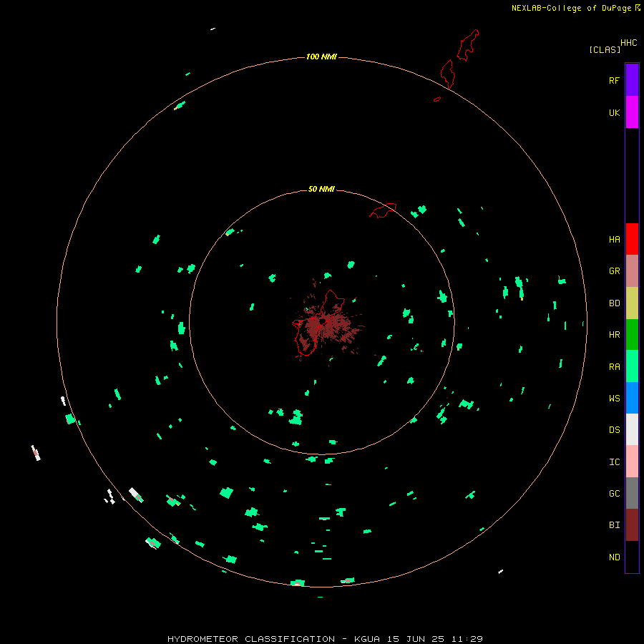Select the GC gray legend swatch
Screen dimensions: 644x644
click(x=632, y=493)
